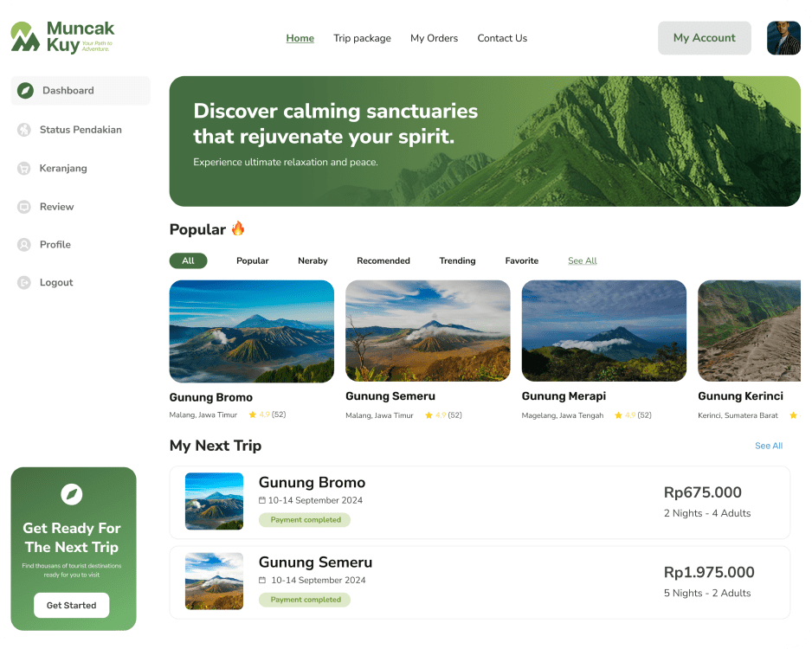
Task: Filter destinations by Favorite
Action: coord(521,260)
